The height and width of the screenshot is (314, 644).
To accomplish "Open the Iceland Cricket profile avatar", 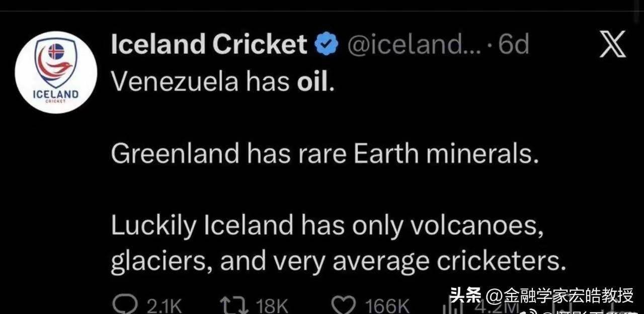I will point(56,72).
